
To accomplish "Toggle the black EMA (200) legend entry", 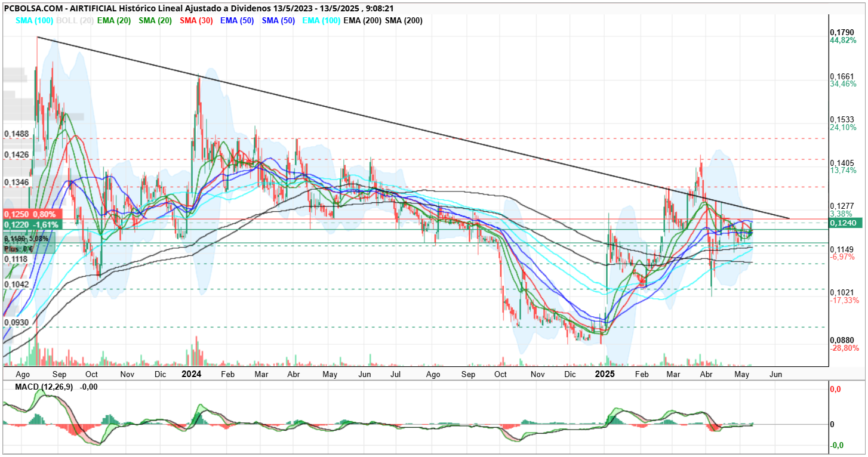I will click(x=364, y=20).
